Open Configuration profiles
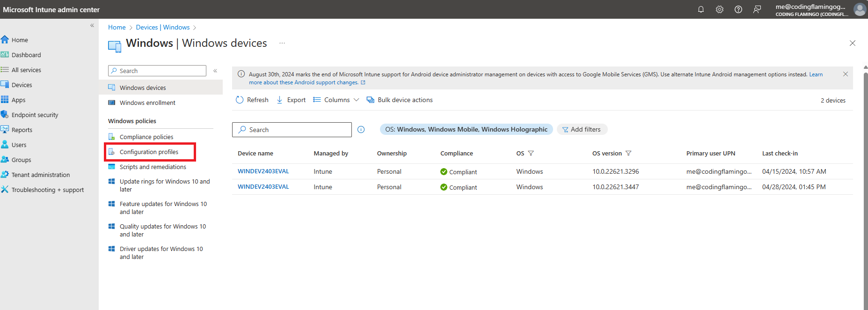The width and height of the screenshot is (868, 310). point(149,152)
